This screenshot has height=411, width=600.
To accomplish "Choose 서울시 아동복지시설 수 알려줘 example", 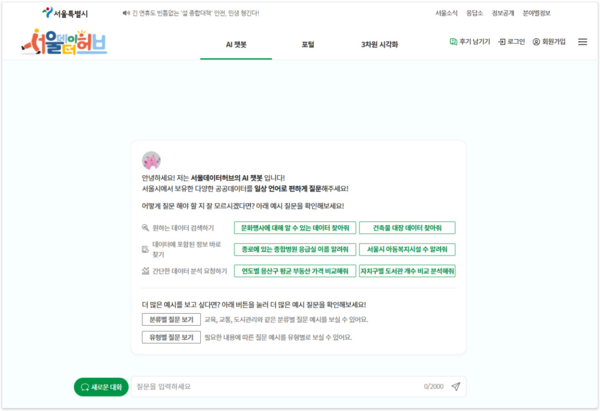I will coord(407,249).
